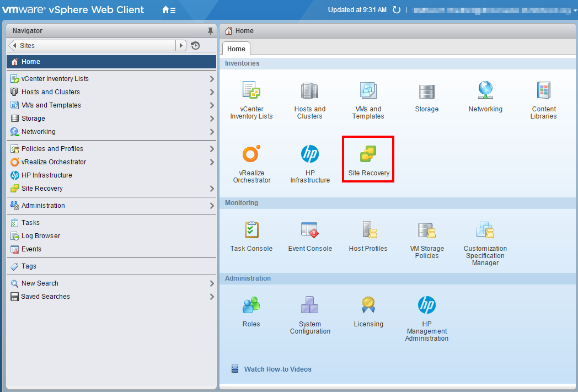The image size is (578, 392).
Task: Expand the Networking chevron in Navigator
Action: pyautogui.click(x=212, y=132)
